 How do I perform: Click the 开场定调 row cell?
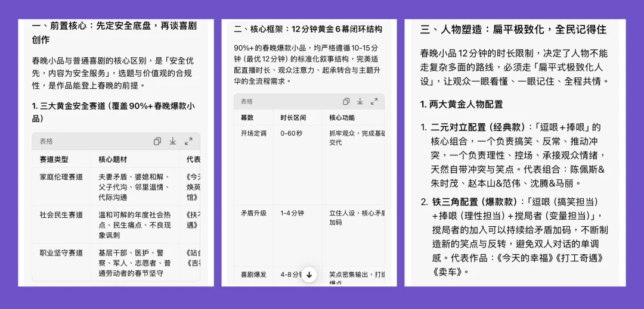click(253, 133)
